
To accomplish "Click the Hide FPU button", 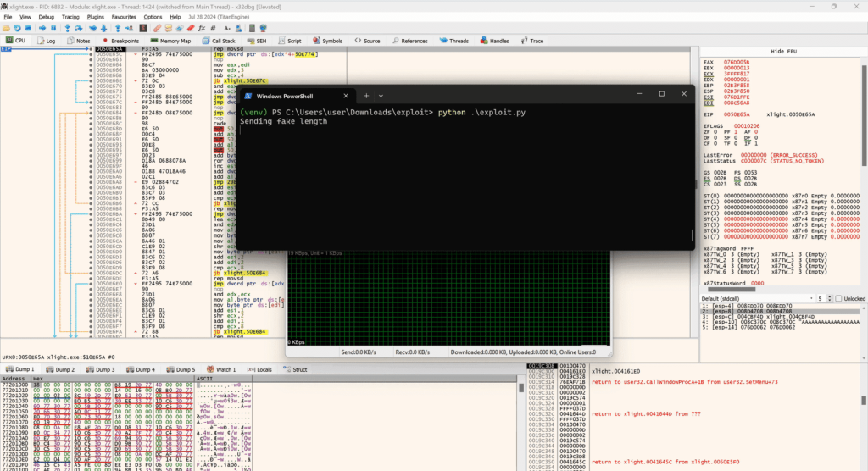I will pyautogui.click(x=783, y=52).
